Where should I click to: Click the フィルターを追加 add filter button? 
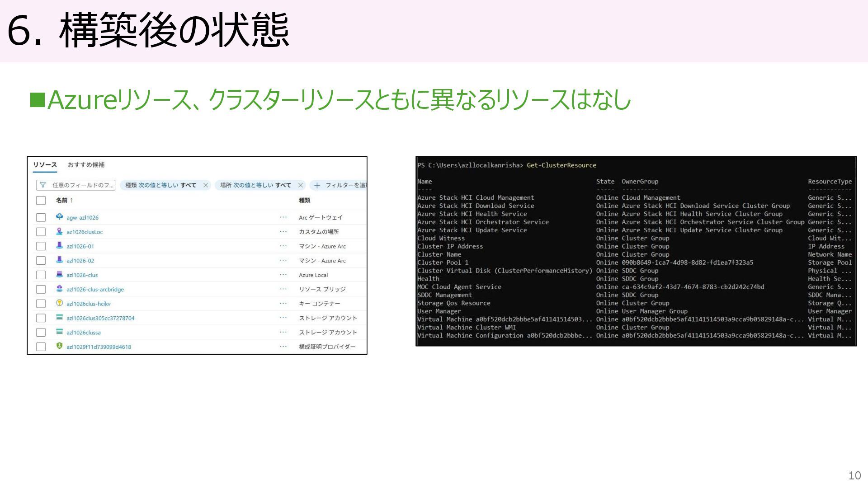coord(340,185)
